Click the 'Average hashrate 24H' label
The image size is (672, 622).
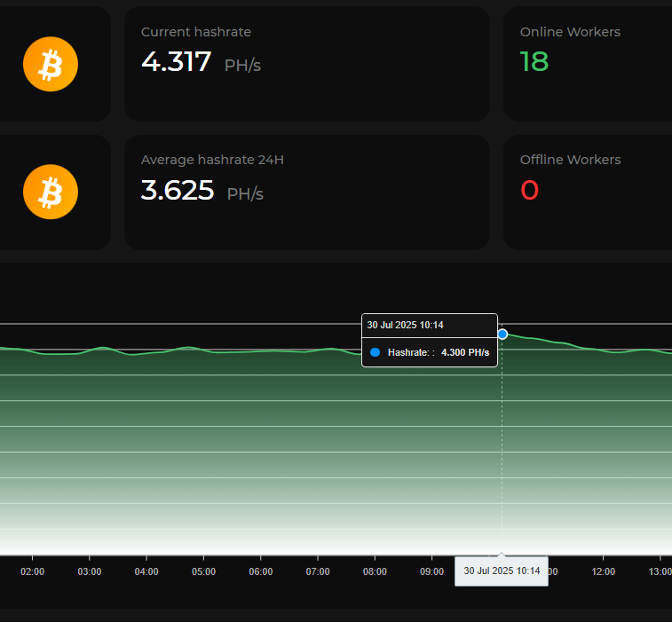212,160
